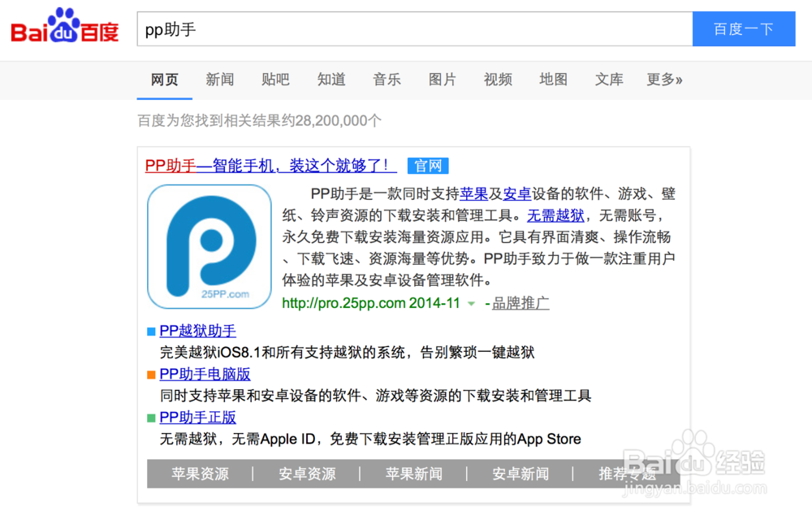Open the 贴吧 tab
The image size is (812, 516).
[275, 80]
